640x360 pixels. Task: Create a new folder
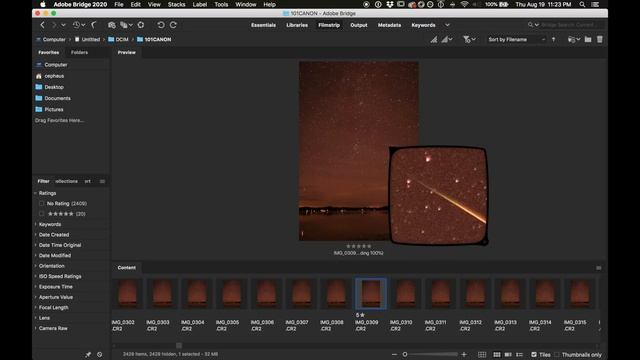588,40
